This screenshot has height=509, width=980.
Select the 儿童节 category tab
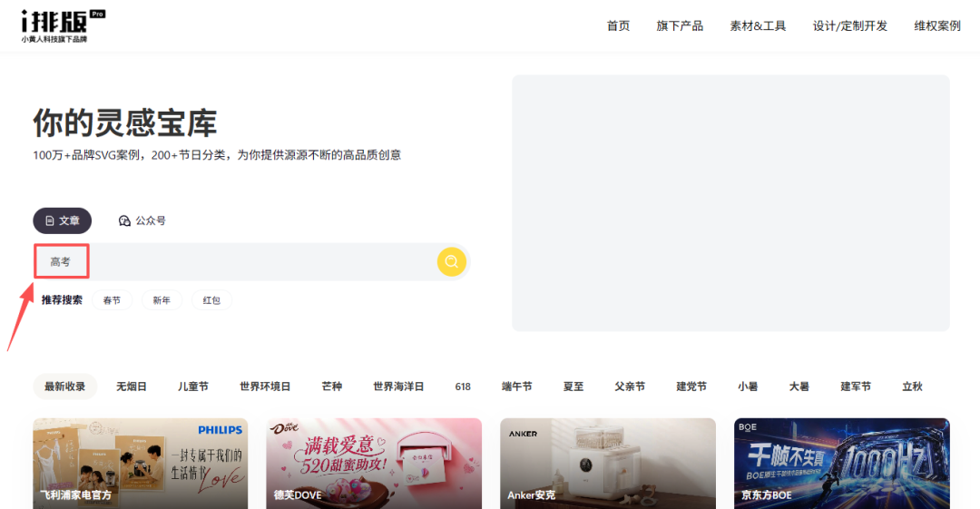coord(193,387)
